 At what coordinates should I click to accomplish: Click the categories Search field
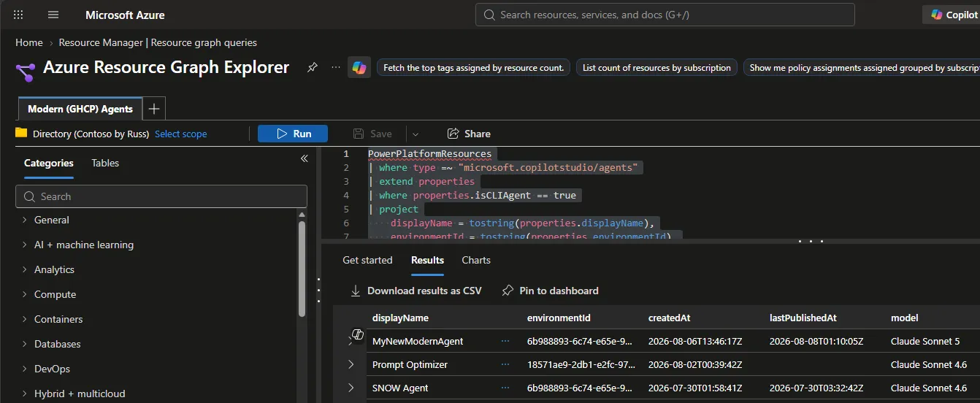[x=161, y=196]
